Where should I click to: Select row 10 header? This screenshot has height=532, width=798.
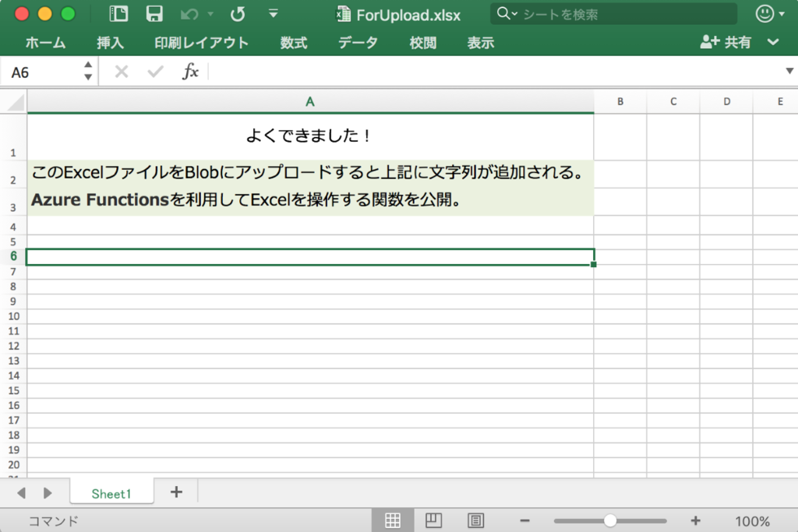pyautogui.click(x=13, y=316)
